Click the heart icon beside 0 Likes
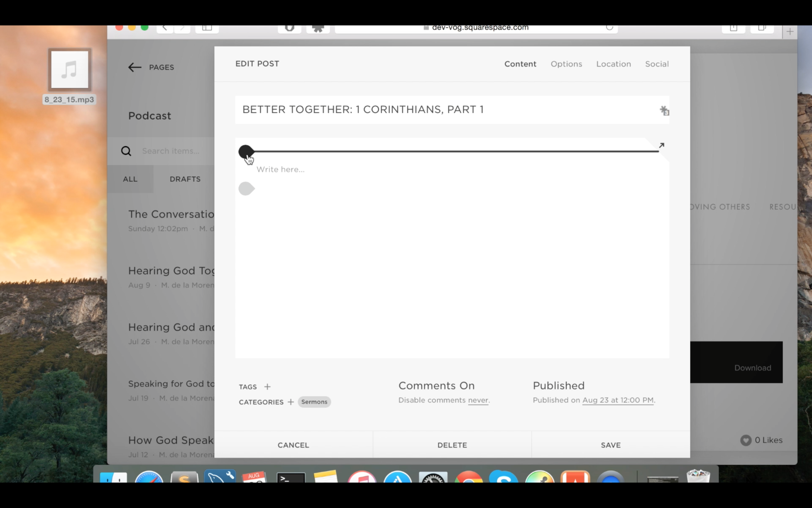 tap(745, 440)
